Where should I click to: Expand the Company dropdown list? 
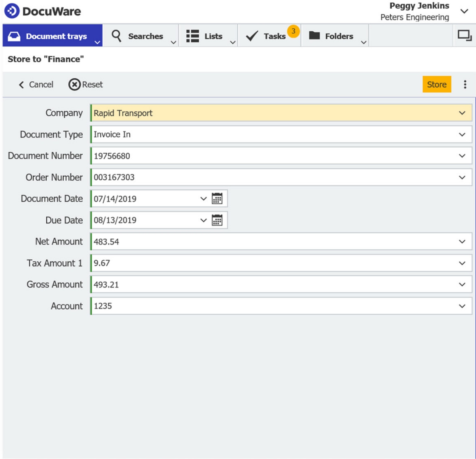pos(462,113)
